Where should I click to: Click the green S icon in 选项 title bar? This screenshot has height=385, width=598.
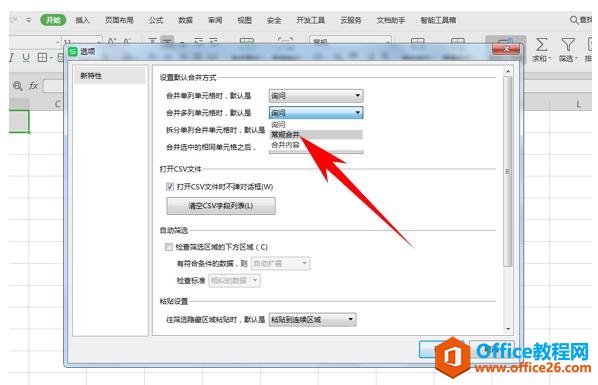pyautogui.click(x=73, y=52)
